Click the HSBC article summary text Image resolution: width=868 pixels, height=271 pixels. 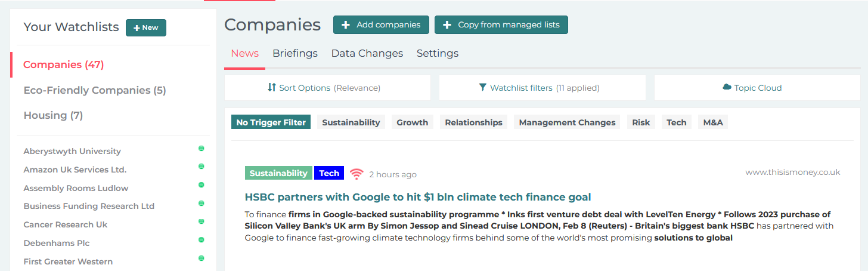(x=540, y=226)
